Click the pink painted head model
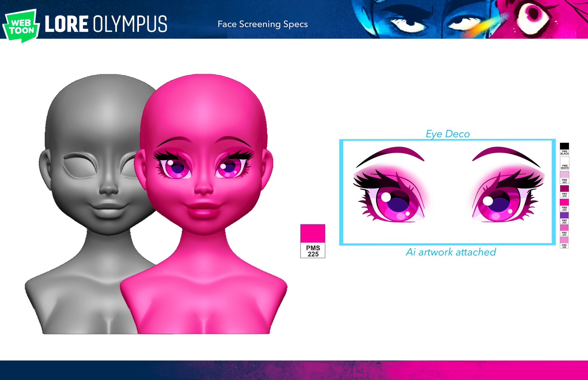Viewport: 588px width, 380px height. (x=203, y=206)
